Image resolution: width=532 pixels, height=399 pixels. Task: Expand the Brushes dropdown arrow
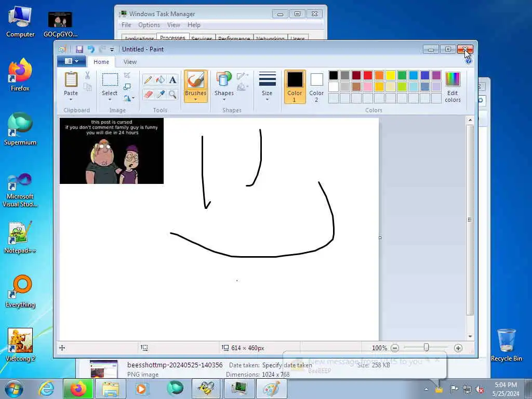196,99
